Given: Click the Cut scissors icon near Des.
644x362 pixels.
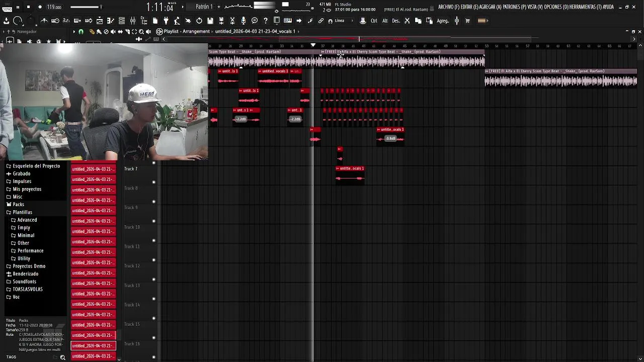Looking at the screenshot, I should [x=407, y=21].
